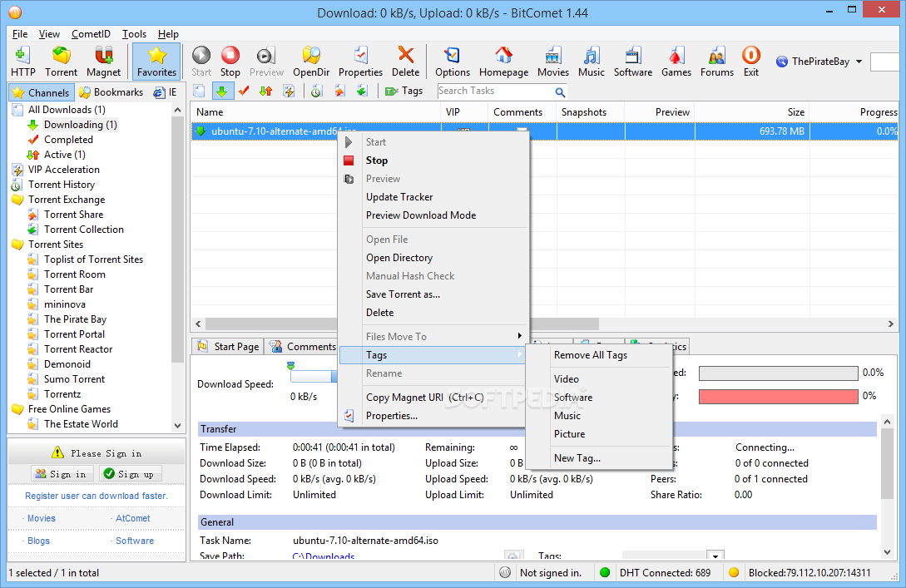
Task: Select Active (1) in the sidebar
Action: pyautogui.click(x=64, y=155)
